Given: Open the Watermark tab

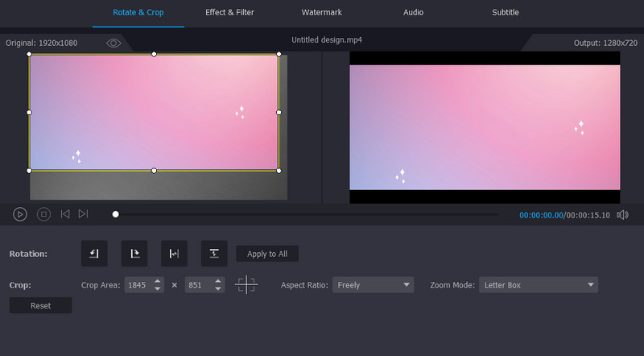Looking at the screenshot, I should coord(321,13).
